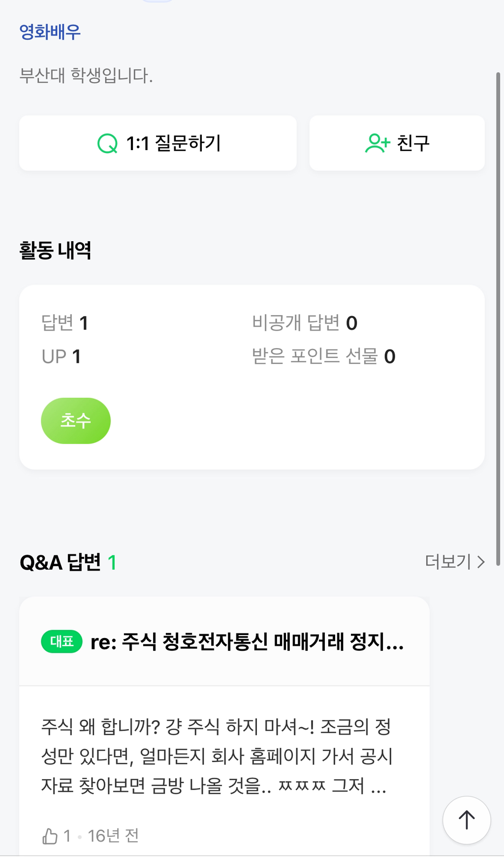Image resolution: width=504 pixels, height=860 pixels.
Task: Open the 영화배우 category link
Action: (x=50, y=32)
